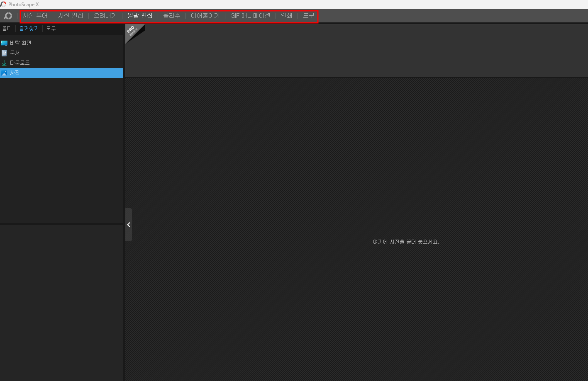Click the 여기에 사진을 끌어 놓으세요 text

(406, 242)
